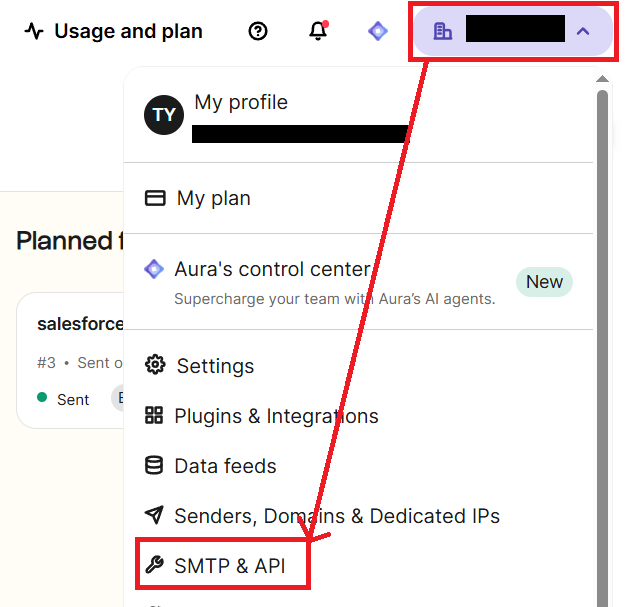640x607 pixels.
Task: Click the Plugins & Integrations grid icon
Action: 154,415
